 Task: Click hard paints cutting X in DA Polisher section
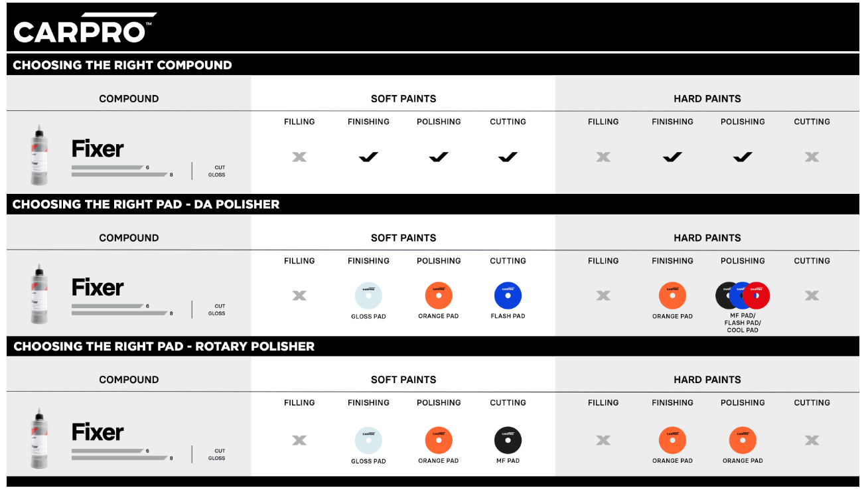[812, 296]
